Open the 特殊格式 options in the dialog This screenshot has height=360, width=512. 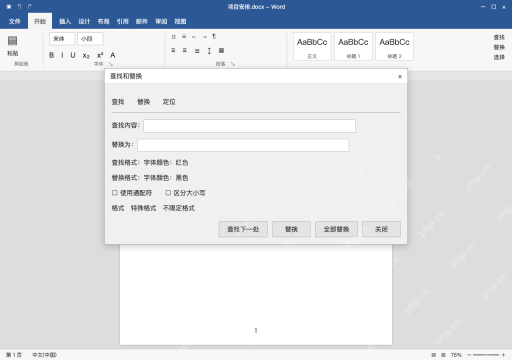coord(143,208)
